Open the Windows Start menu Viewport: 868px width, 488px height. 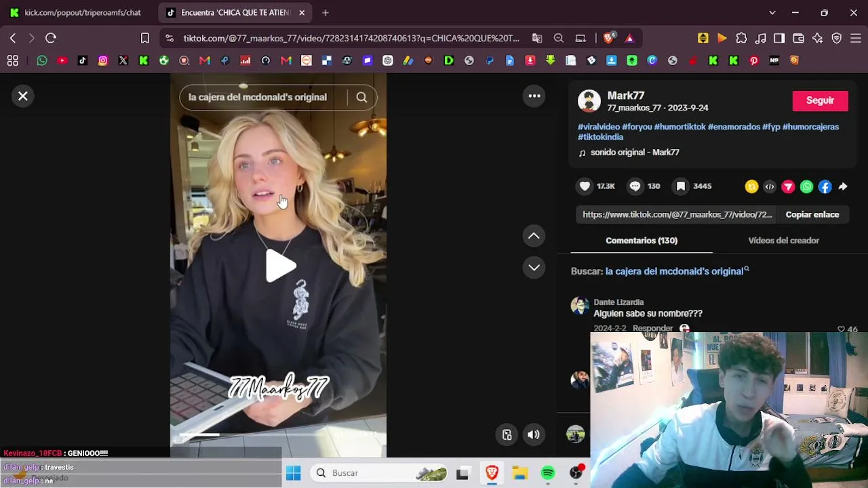click(x=293, y=473)
